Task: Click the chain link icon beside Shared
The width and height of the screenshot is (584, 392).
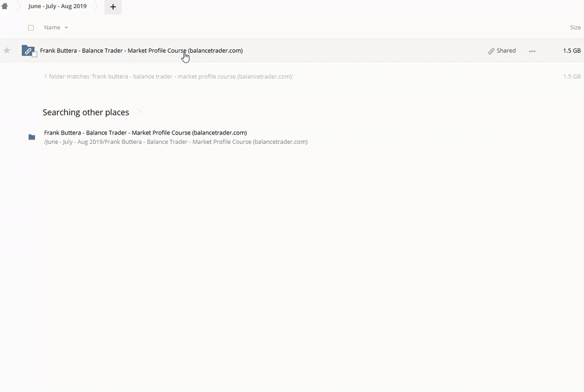Action: 491,51
